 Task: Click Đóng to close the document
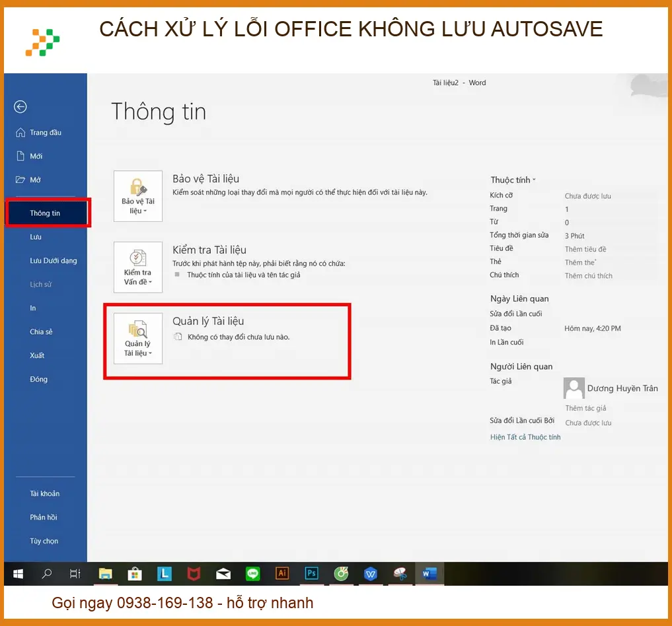coord(38,380)
